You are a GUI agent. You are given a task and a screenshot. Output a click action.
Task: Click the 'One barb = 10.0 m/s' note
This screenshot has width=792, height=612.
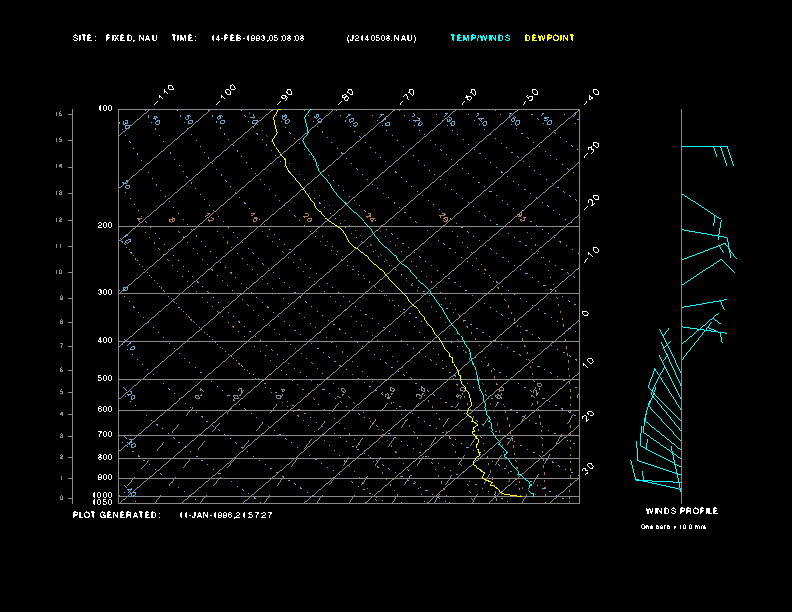coord(673,526)
